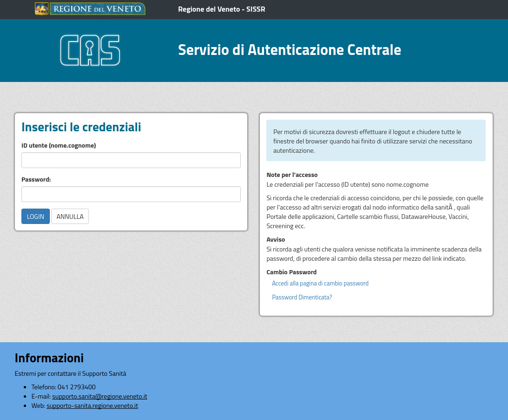
Task: Focus the Password input field
Action: (x=131, y=194)
